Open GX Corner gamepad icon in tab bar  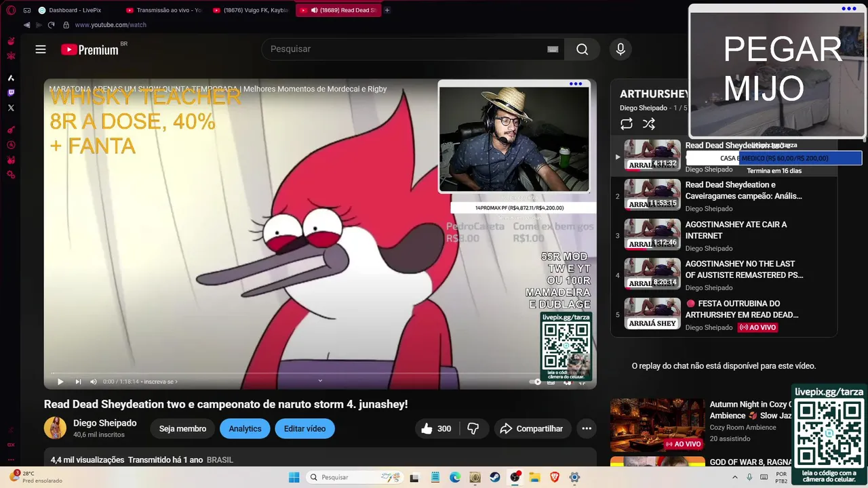27,10
